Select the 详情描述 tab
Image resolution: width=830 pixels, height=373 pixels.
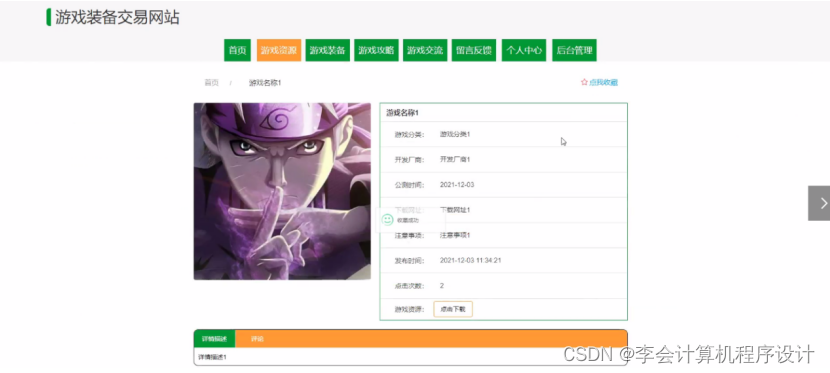point(214,339)
